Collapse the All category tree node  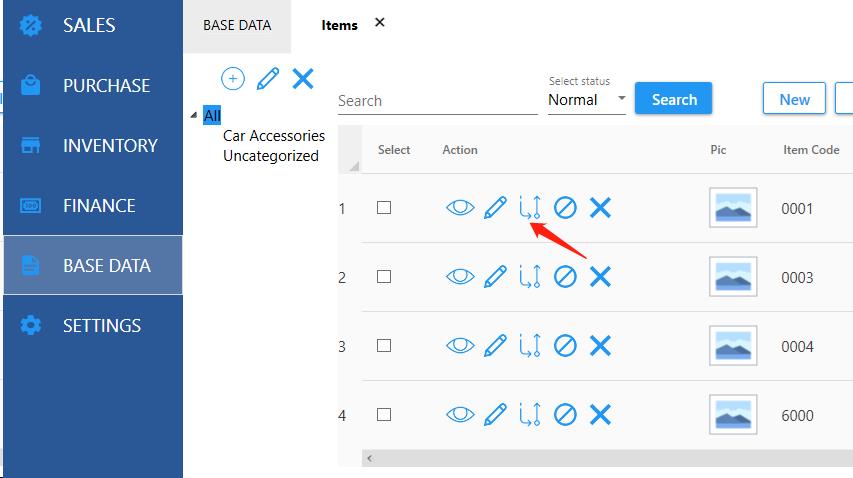click(194, 116)
